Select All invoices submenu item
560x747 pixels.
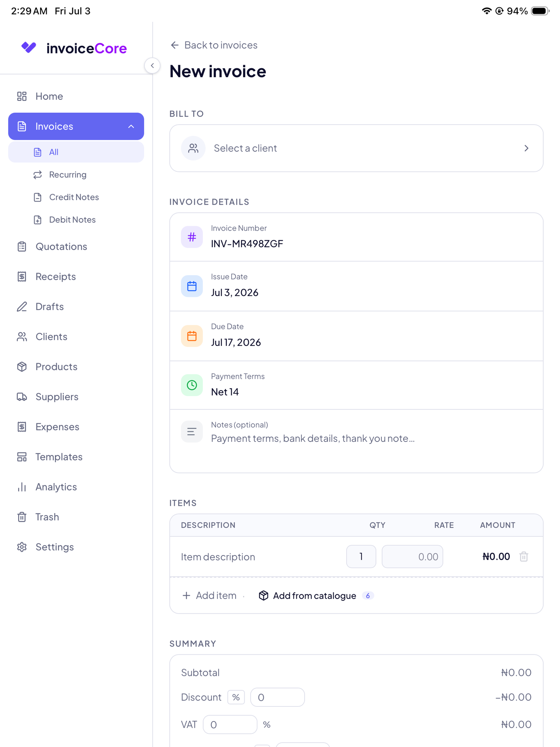coord(76,152)
